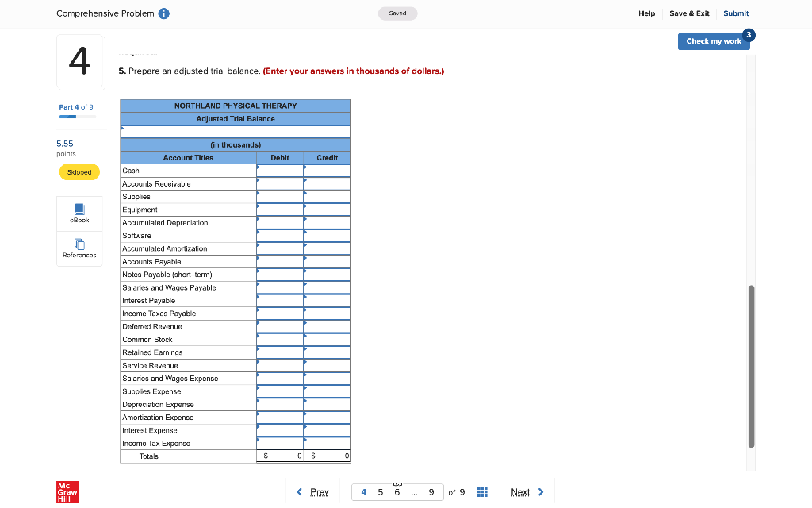Click the Check my work button
The height and width of the screenshot is (508, 812).
pyautogui.click(x=713, y=41)
